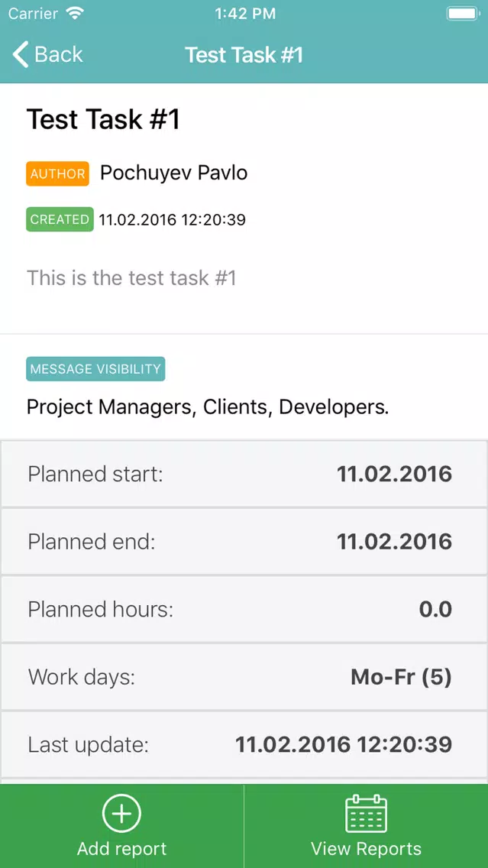Tap author name Pochuyev Pavlo
This screenshot has height=868, width=488.
[x=173, y=173]
